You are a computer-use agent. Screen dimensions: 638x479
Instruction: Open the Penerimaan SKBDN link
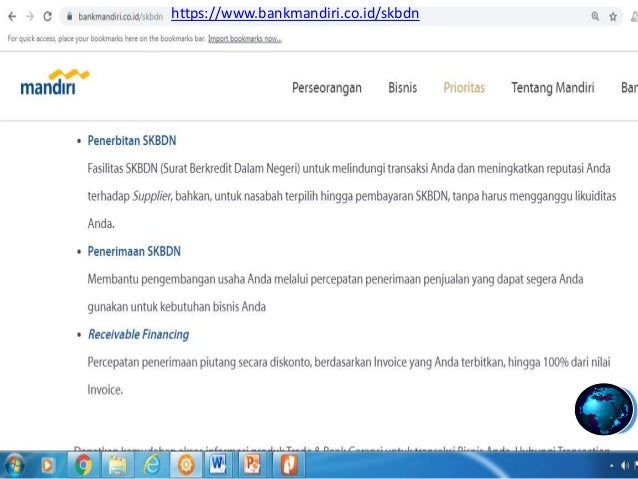134,252
